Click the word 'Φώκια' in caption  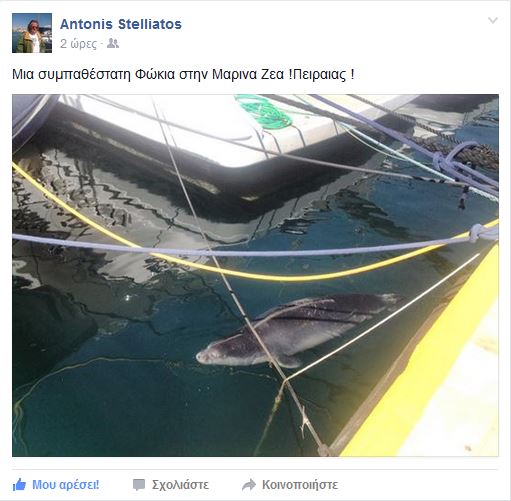(x=155, y=74)
